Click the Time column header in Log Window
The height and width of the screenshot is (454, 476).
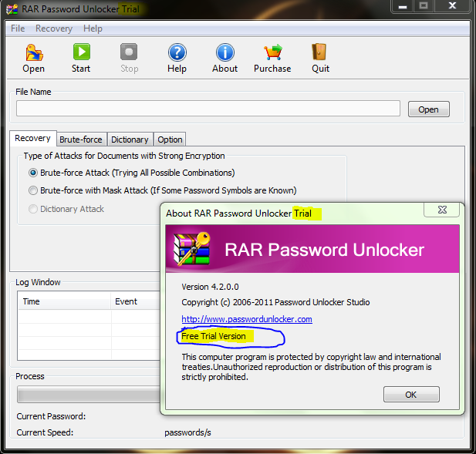64,301
